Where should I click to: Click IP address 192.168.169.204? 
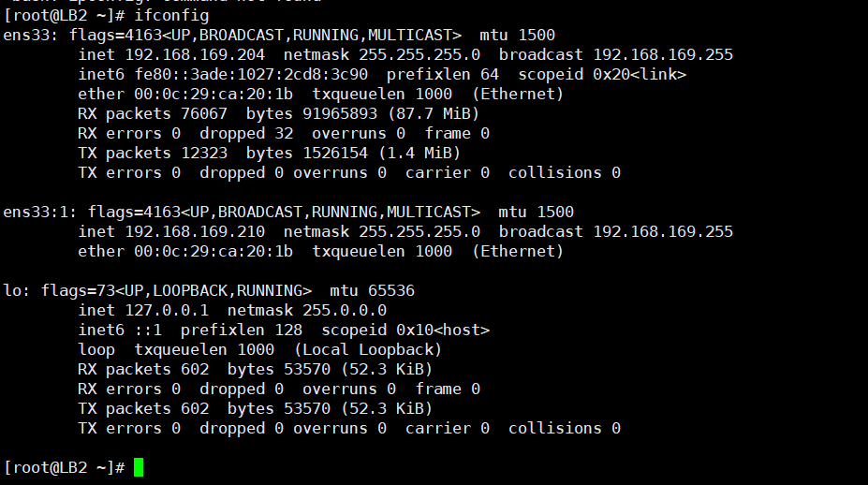[x=195, y=55]
